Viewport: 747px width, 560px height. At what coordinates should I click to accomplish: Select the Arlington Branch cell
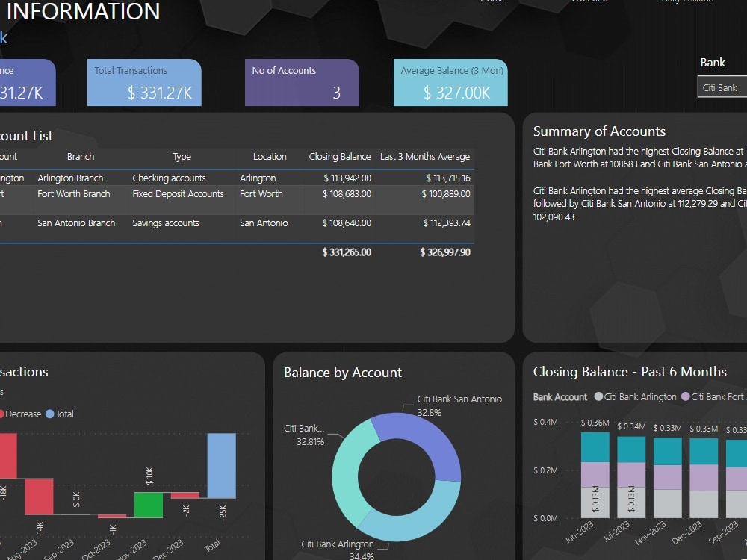[70, 178]
